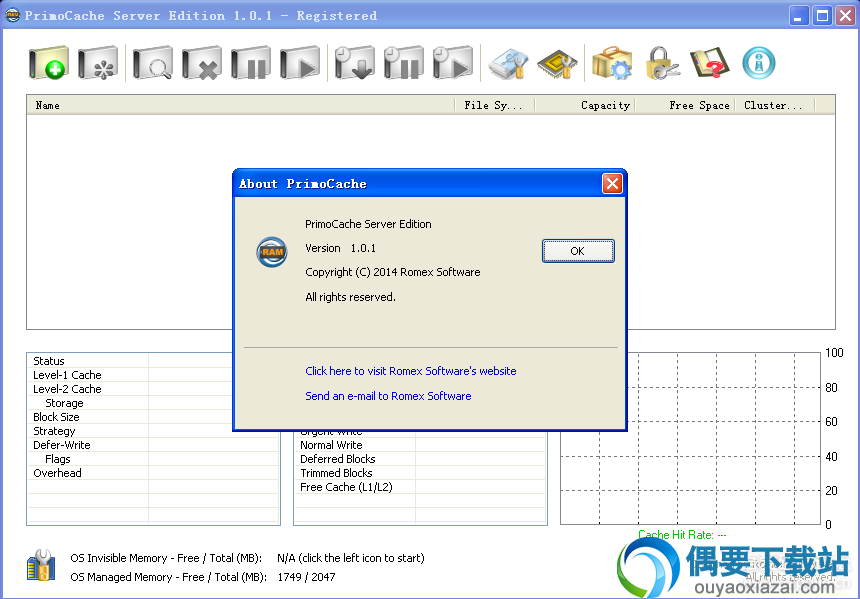Select the Block Size row
The height and width of the screenshot is (599, 860).
coord(153,417)
